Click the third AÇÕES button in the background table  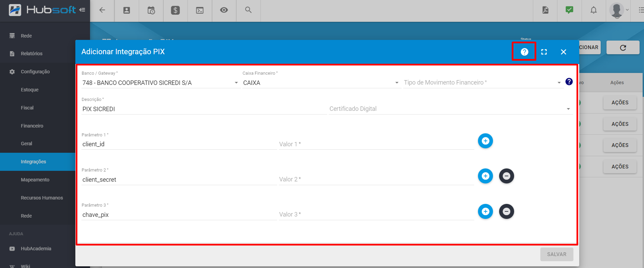(620, 145)
